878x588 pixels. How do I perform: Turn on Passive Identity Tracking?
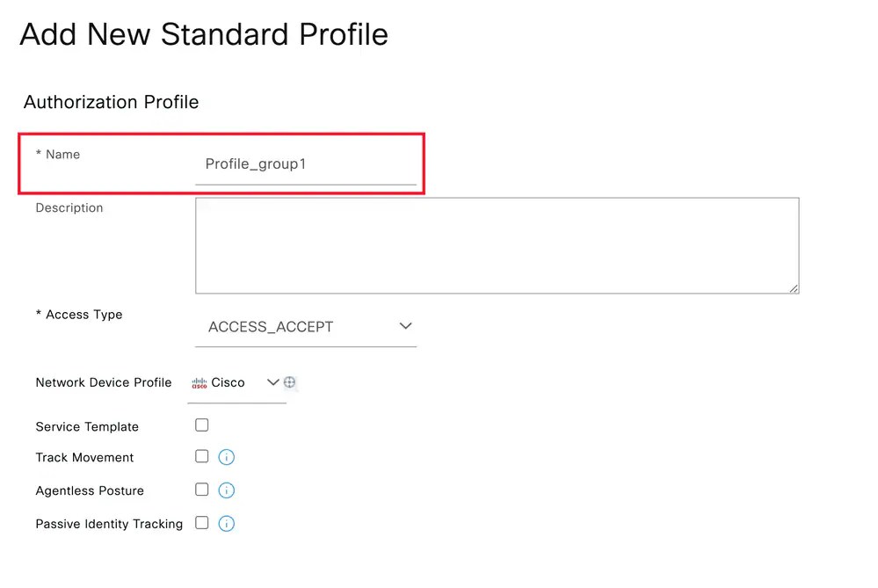(x=201, y=524)
